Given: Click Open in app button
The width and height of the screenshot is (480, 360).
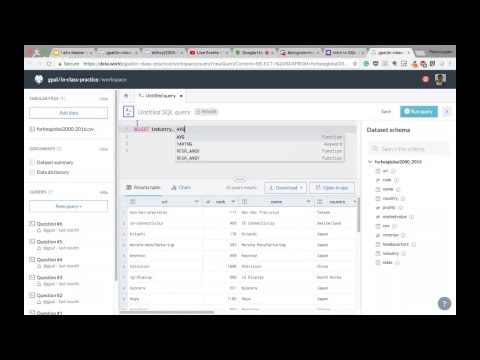Looking at the screenshot, I should pyautogui.click(x=332, y=188).
